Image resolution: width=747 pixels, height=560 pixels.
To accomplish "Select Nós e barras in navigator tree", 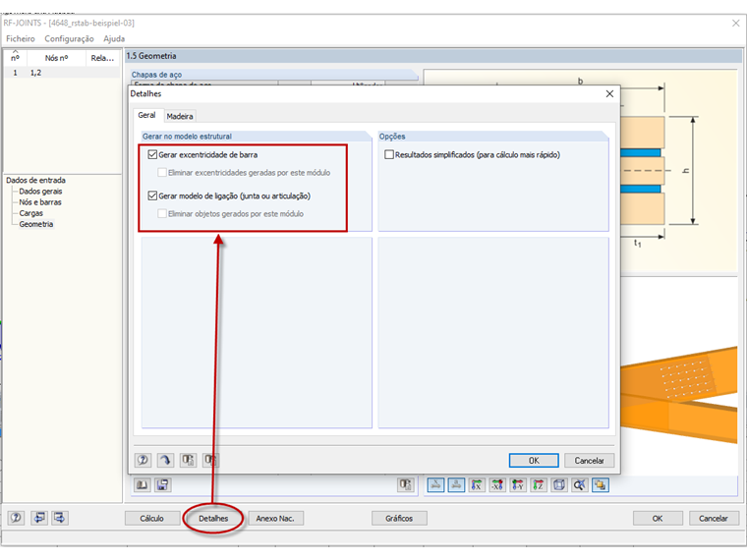I will [40, 202].
